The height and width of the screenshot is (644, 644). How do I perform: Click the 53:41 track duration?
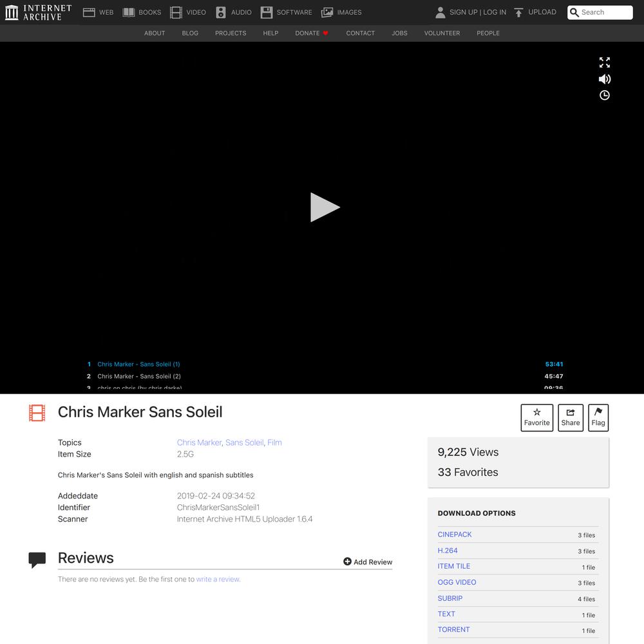click(554, 365)
